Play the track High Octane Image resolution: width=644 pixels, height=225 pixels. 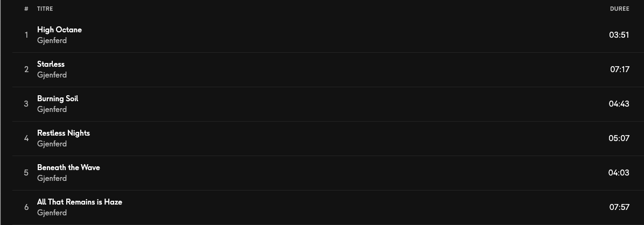tap(59, 30)
